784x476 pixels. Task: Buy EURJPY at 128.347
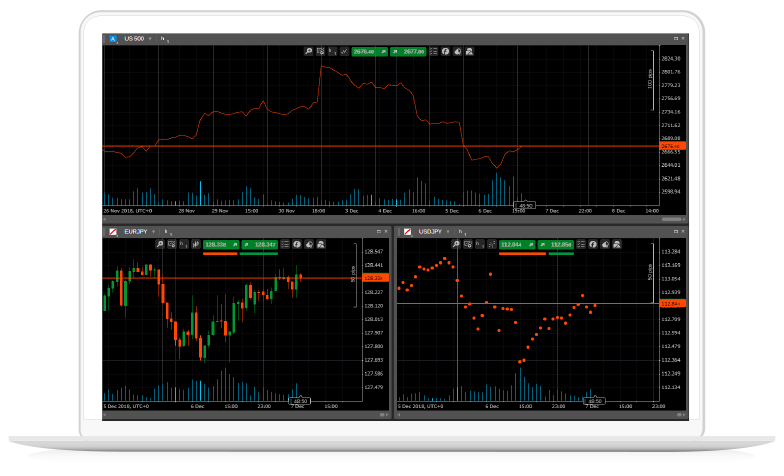(260, 244)
